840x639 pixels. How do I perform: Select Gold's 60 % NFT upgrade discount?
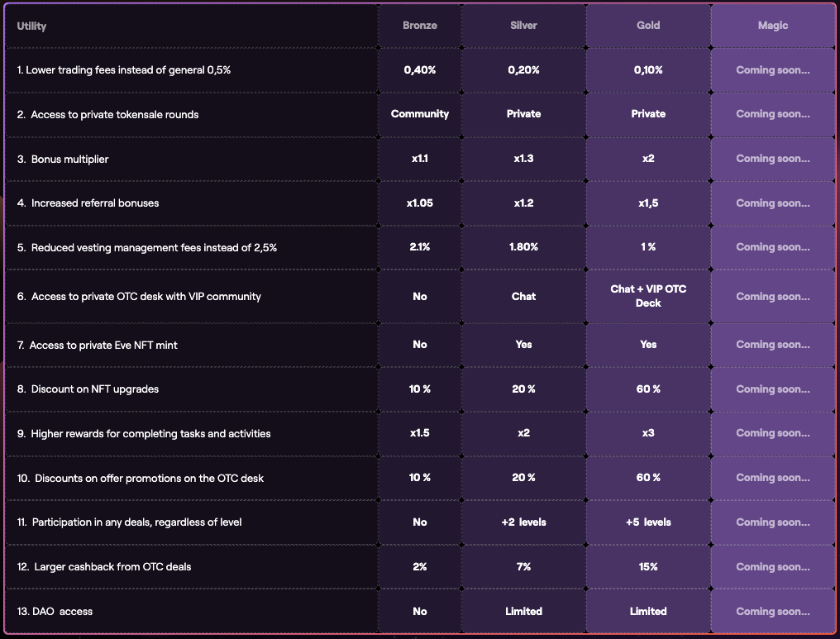(648, 389)
